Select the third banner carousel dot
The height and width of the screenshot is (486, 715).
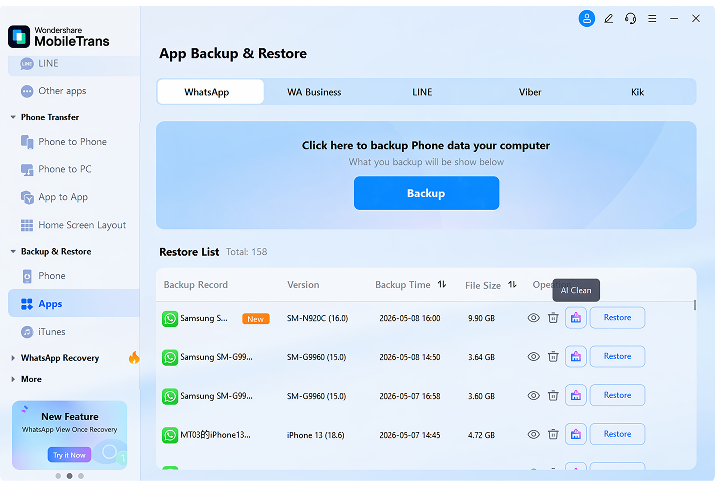[81, 476]
